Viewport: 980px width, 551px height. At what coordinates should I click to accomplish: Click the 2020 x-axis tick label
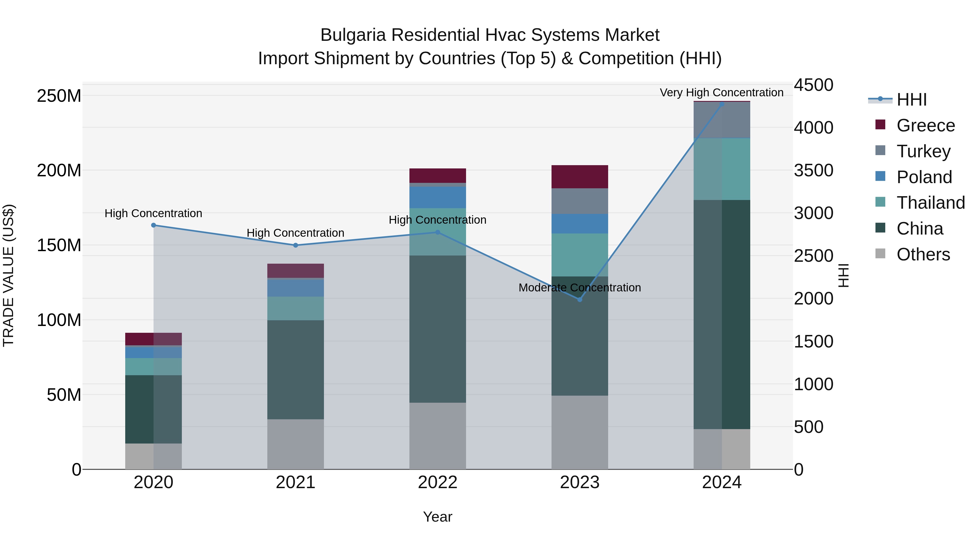(154, 482)
